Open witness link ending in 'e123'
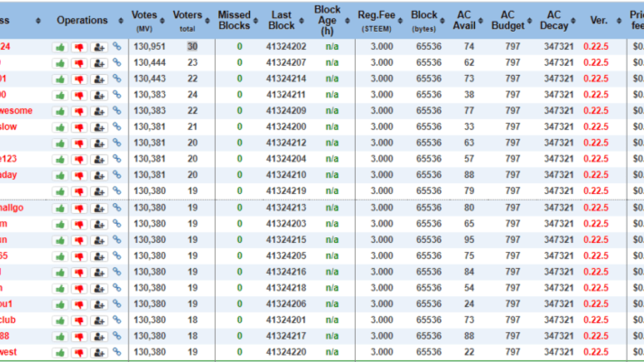 click(9, 159)
